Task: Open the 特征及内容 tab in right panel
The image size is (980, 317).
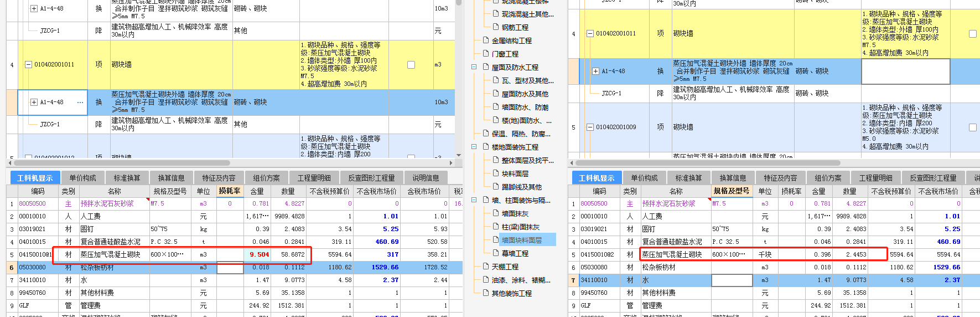Action: 780,178
